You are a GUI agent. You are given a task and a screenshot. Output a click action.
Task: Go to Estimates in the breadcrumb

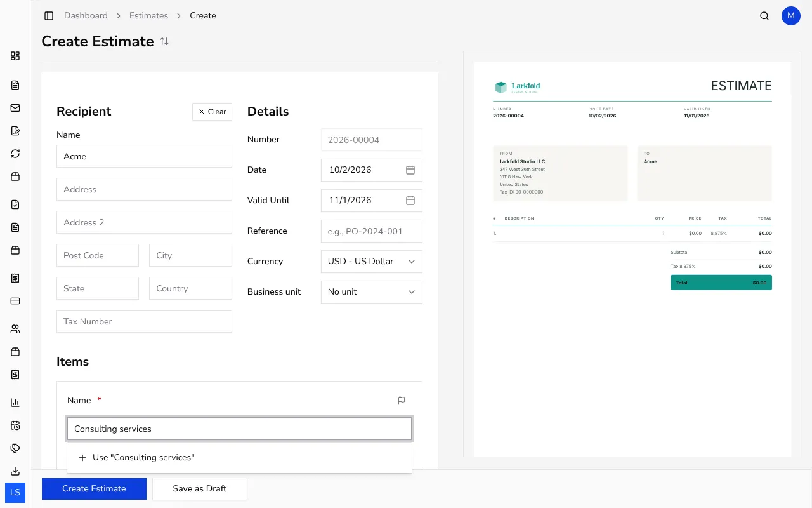[149, 16]
